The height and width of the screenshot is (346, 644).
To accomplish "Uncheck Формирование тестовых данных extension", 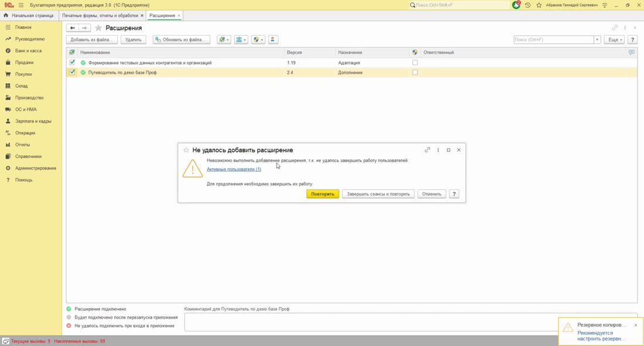I will click(x=72, y=63).
